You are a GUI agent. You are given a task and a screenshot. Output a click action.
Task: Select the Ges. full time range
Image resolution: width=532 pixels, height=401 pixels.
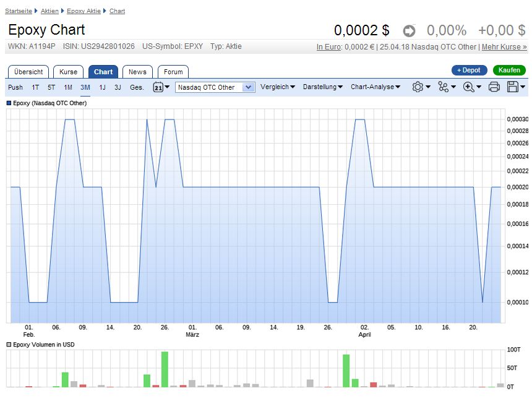click(x=137, y=87)
